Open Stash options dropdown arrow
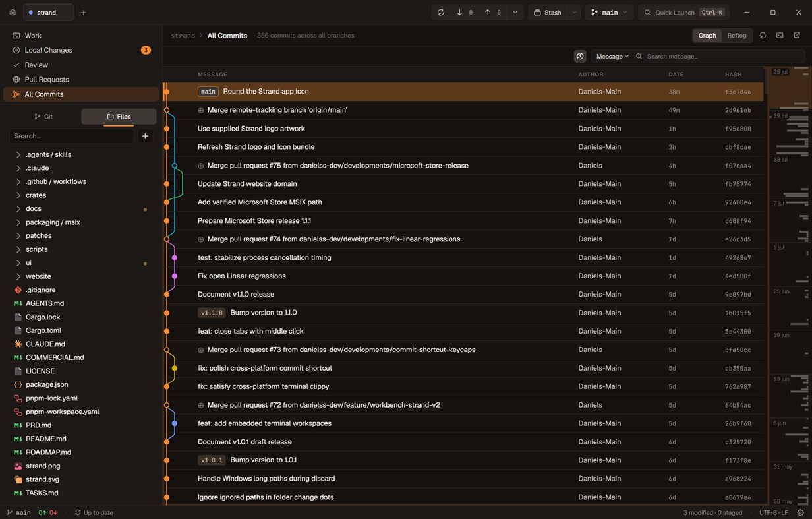Image resolution: width=812 pixels, height=519 pixels. pos(573,13)
